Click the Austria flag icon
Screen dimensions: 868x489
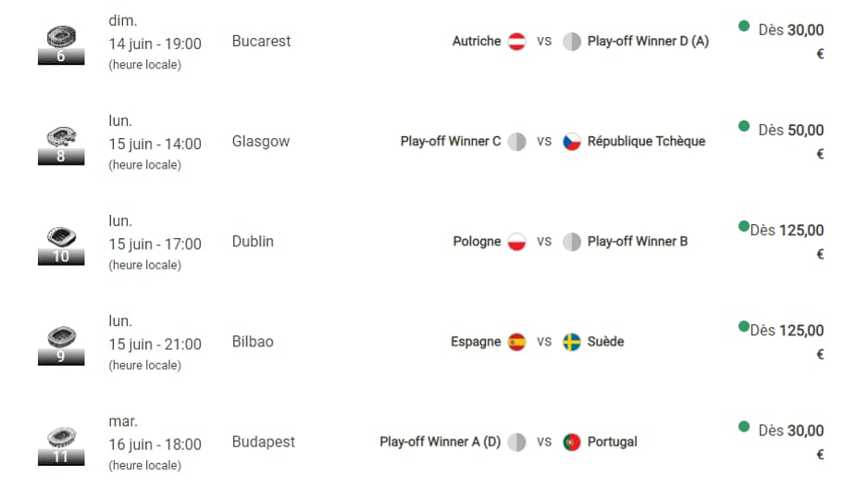pyautogui.click(x=516, y=42)
